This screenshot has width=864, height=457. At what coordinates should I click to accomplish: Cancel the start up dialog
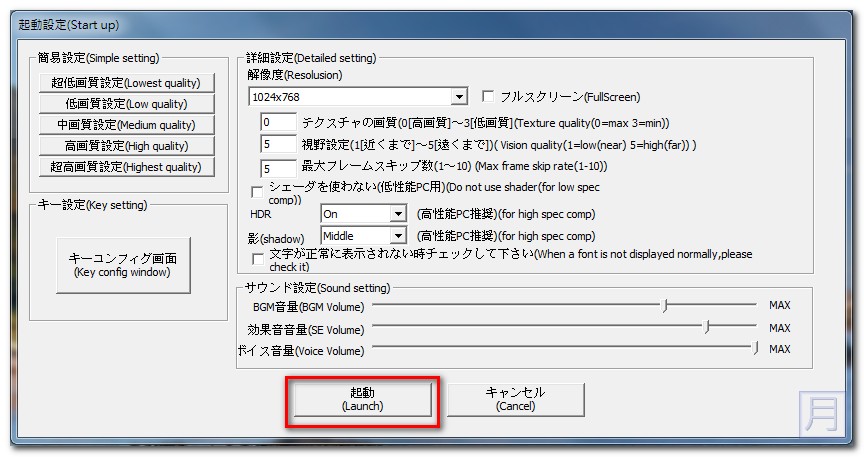pos(515,399)
